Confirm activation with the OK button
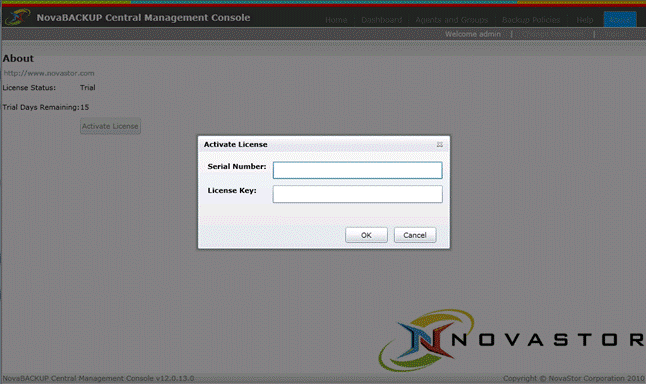The height and width of the screenshot is (384, 646). coord(366,235)
